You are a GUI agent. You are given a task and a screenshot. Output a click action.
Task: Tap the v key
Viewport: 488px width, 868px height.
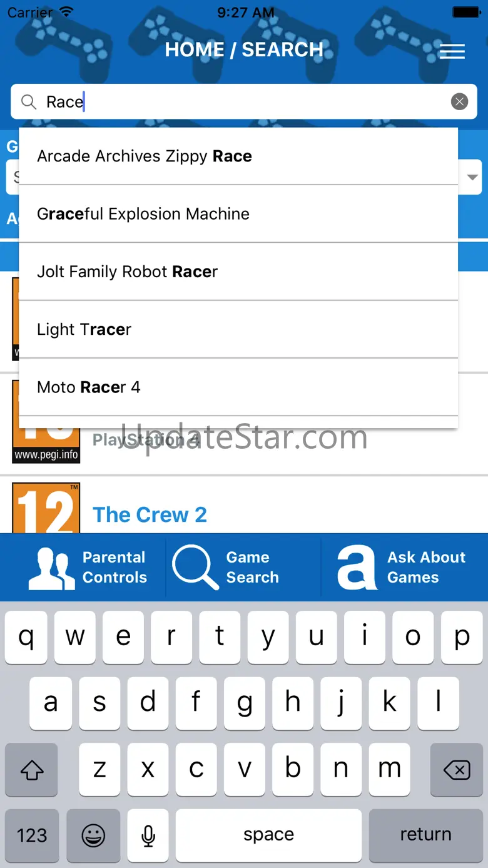244,770
